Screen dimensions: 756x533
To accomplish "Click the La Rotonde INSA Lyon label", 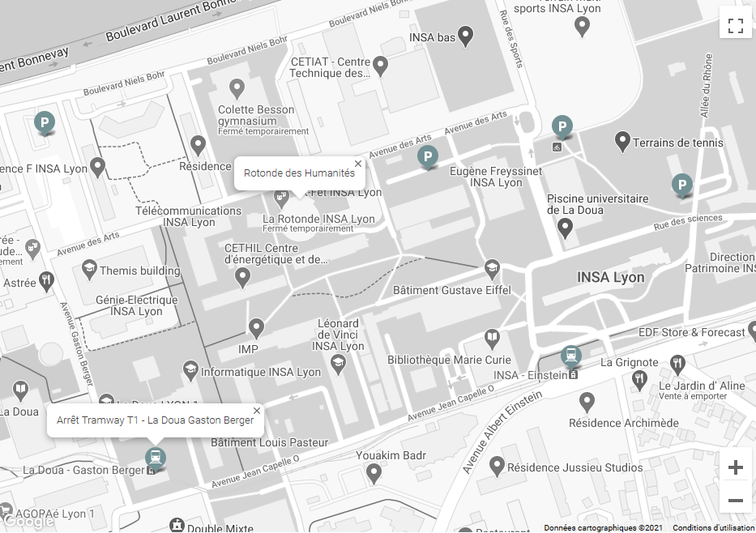I will pos(318,219).
